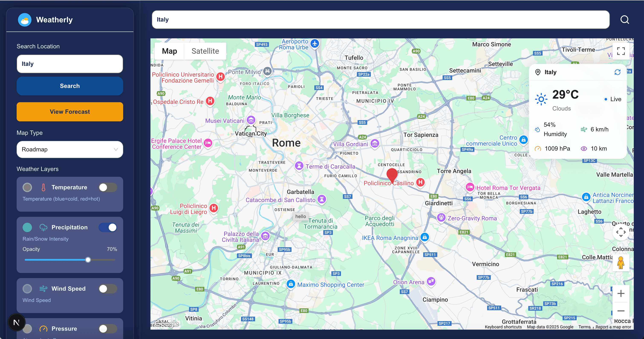Switch to the Satellite map view
The height and width of the screenshot is (339, 644).
coord(205,51)
